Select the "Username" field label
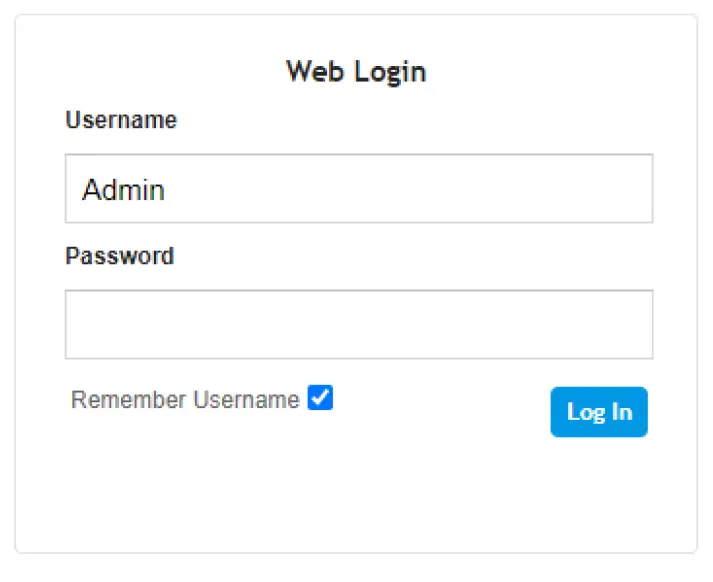Image resolution: width=713 pixels, height=582 pixels. click(x=121, y=120)
